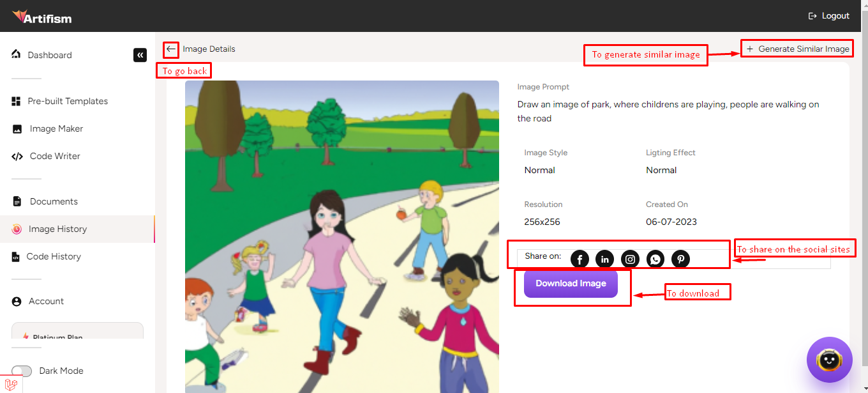Navigate to Code Writer
Image resolution: width=868 pixels, height=393 pixels.
point(55,156)
